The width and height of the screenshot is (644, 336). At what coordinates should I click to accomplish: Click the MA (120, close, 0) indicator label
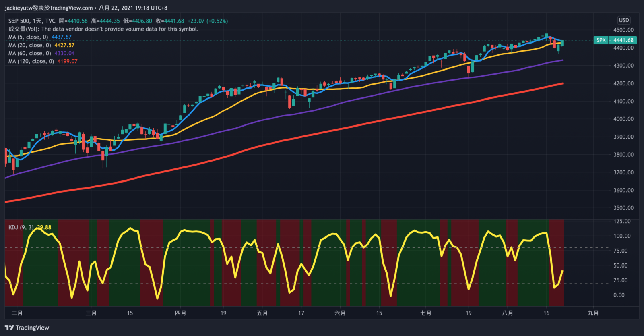point(31,61)
